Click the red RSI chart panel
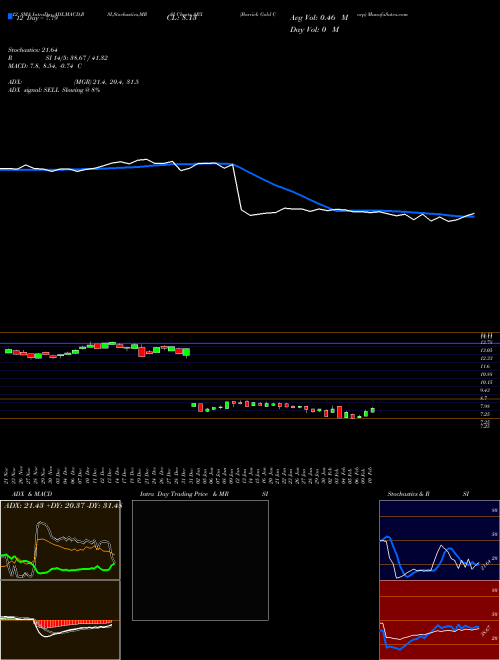 pyautogui.click(x=439, y=620)
